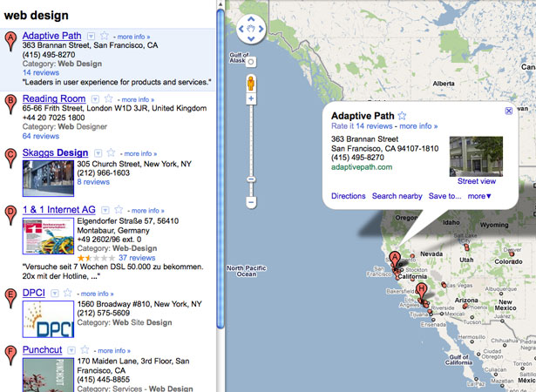Open the Punchcut result link
Screen dimensions: 536x392
pos(43,349)
